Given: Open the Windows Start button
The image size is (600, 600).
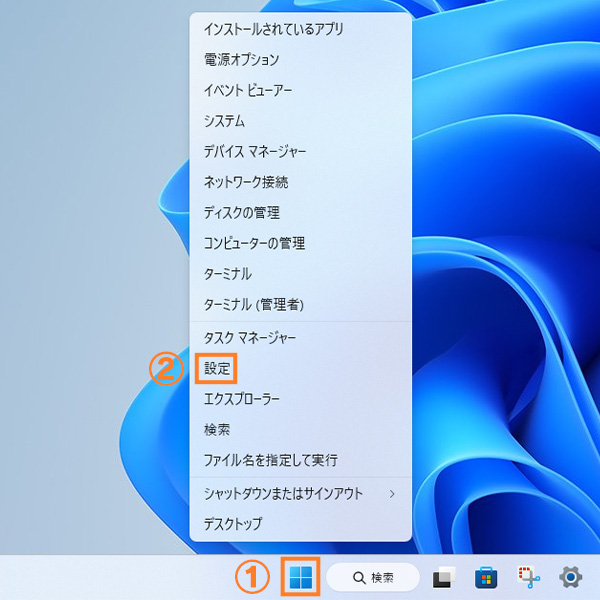Looking at the screenshot, I should point(300,577).
